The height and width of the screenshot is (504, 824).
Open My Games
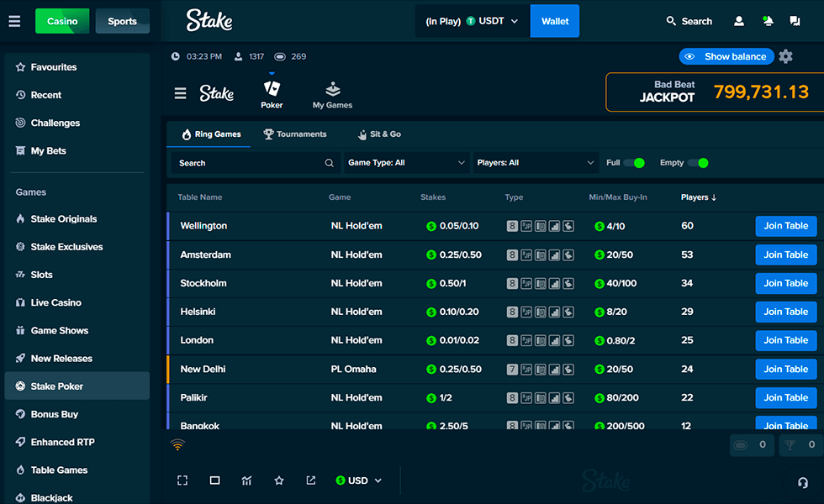(332, 95)
